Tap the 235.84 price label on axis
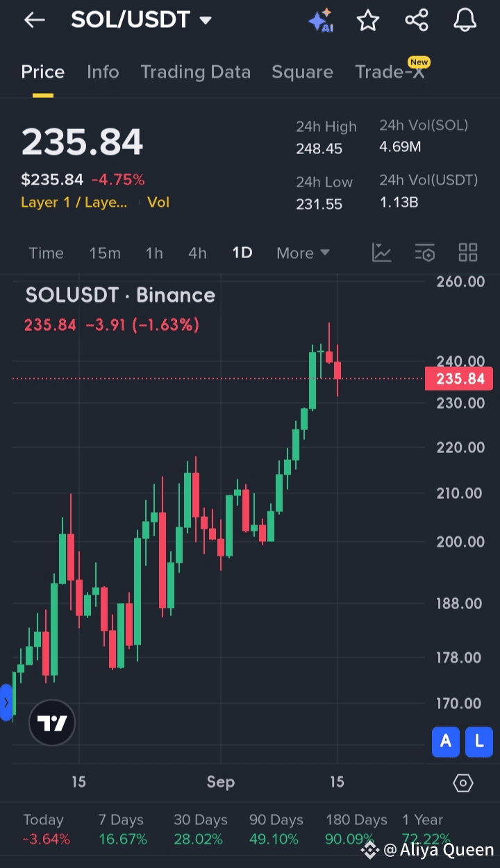The width and height of the screenshot is (500, 868). point(460,379)
